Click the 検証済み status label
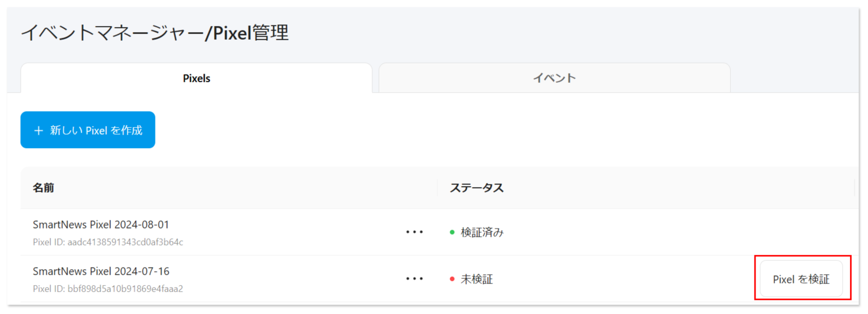The height and width of the screenshot is (314, 868). [x=482, y=232]
